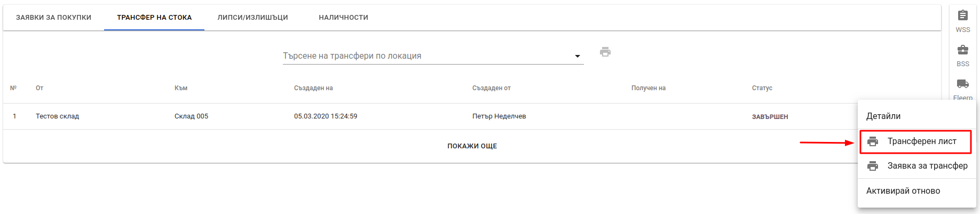The image size is (980, 214).
Task: Open the Липси/Излишъци tab
Action: [x=252, y=18]
